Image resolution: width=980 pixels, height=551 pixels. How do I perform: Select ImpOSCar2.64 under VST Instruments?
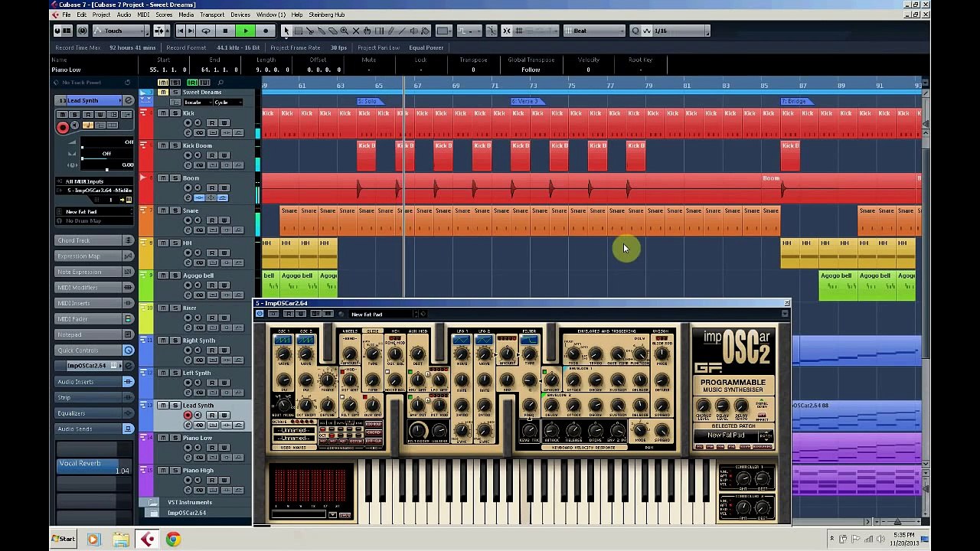click(187, 513)
